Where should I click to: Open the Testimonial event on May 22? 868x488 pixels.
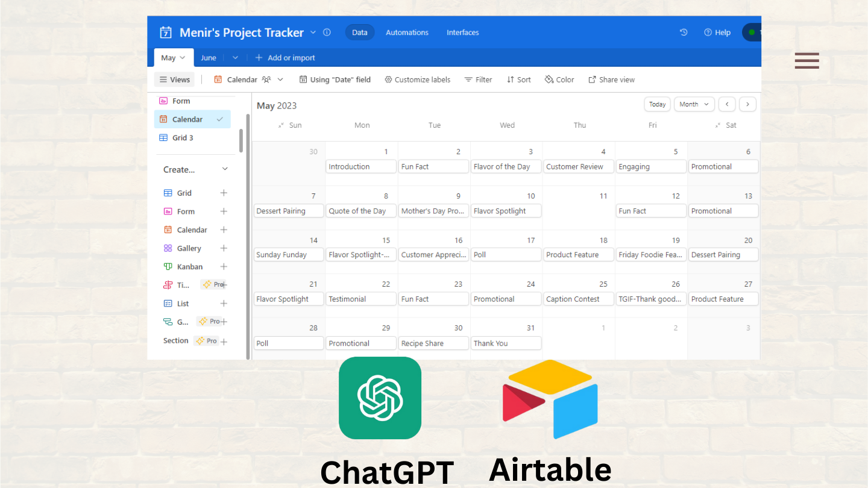[361, 299]
